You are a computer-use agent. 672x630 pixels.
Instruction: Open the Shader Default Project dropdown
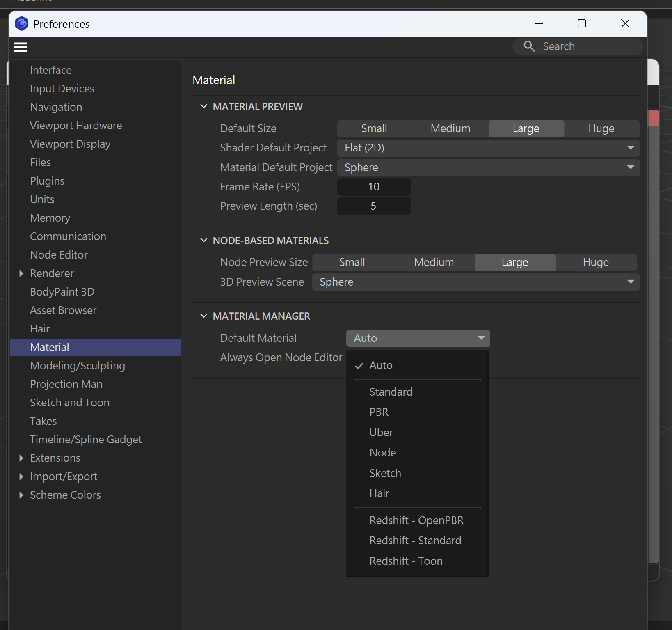[x=488, y=148]
